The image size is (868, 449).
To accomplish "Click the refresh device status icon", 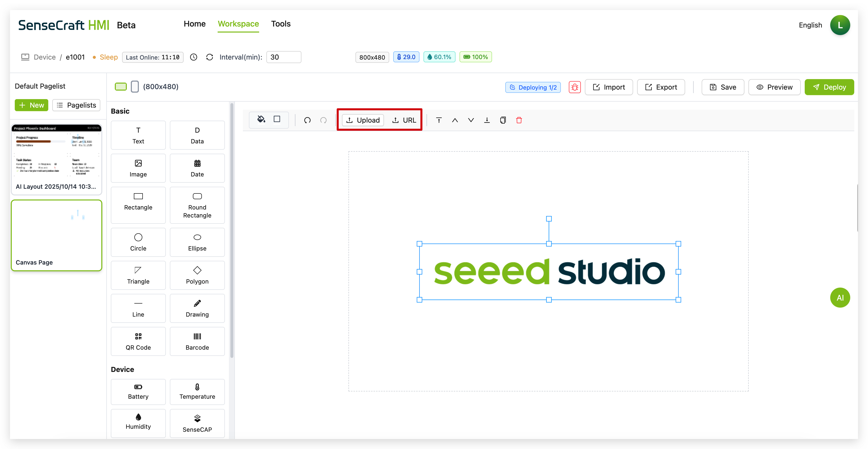I will (x=210, y=57).
